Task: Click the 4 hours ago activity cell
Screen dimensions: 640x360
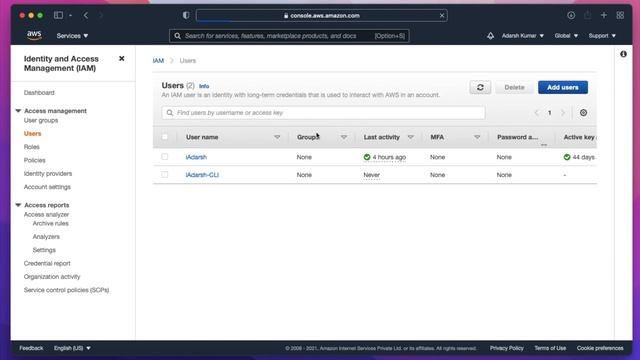Action: 384,157
